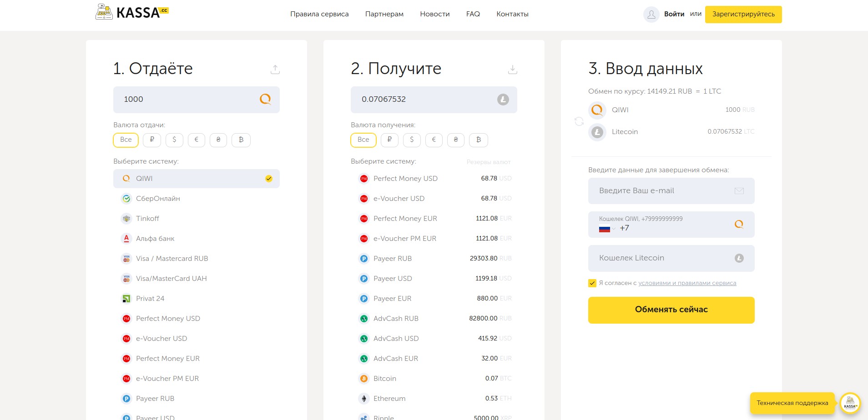
Task: Select Perfect Money USD in the give list
Action: click(197, 319)
